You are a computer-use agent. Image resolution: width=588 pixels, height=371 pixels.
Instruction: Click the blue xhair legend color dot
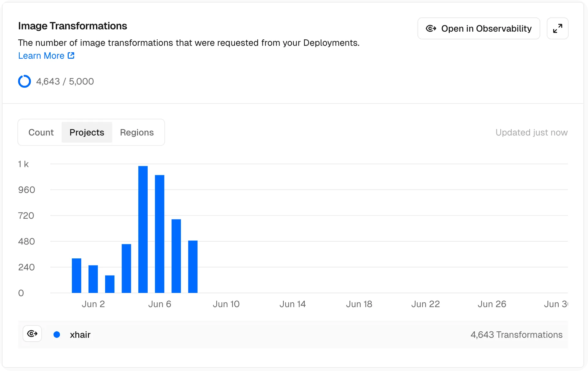(x=57, y=335)
